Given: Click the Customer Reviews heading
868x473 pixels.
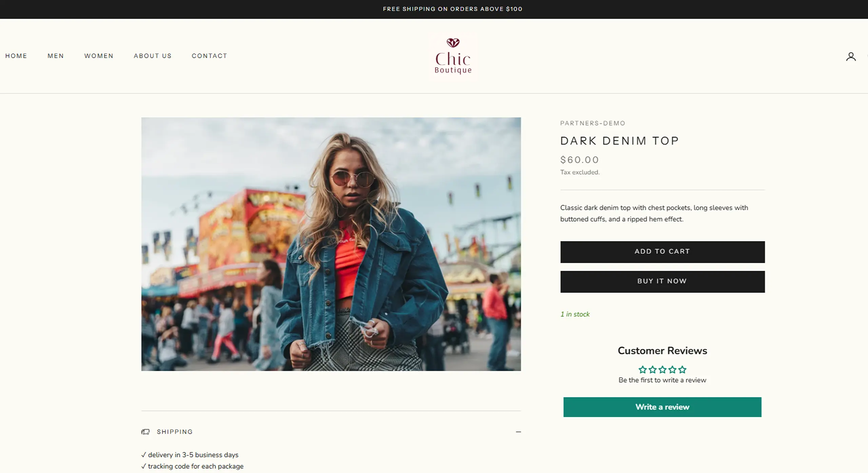Looking at the screenshot, I should pyautogui.click(x=662, y=351).
